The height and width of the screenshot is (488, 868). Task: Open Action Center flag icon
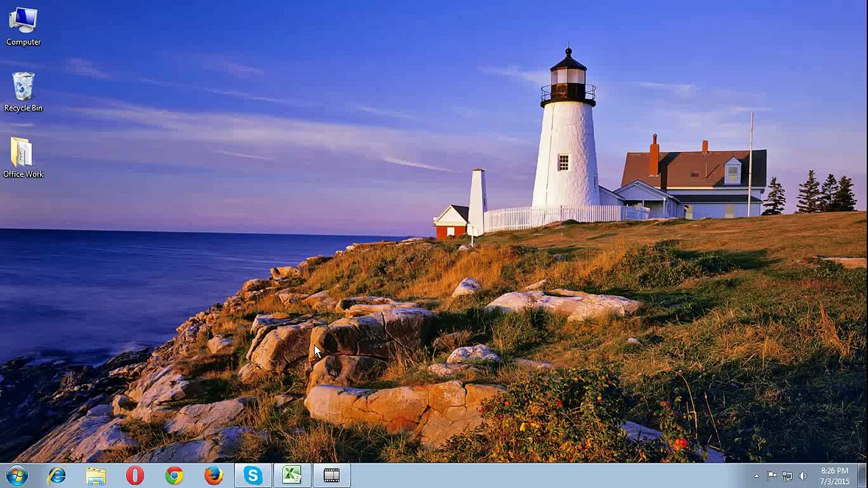772,476
